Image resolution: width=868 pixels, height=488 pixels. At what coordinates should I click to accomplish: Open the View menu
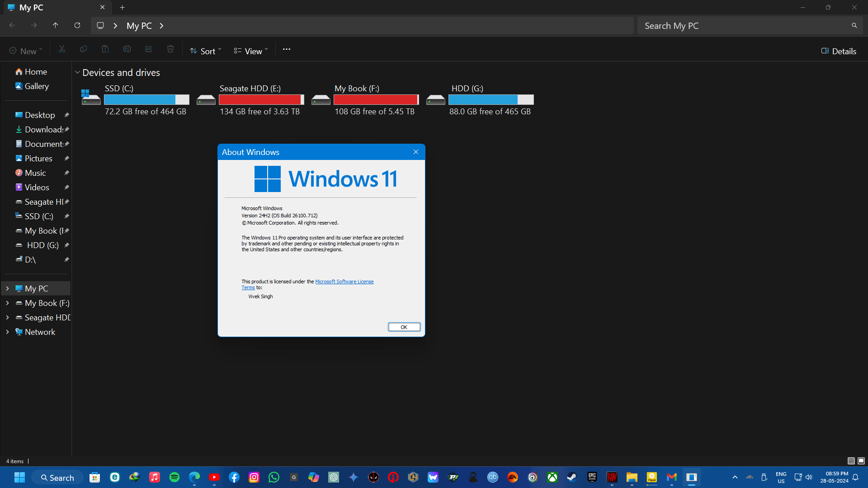coord(250,51)
